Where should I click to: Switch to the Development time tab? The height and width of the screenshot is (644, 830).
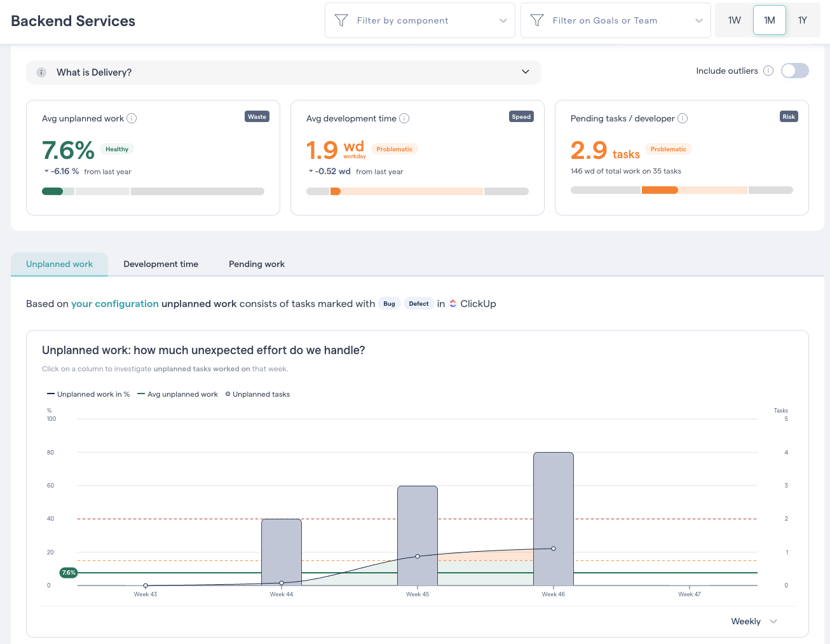[x=161, y=264]
